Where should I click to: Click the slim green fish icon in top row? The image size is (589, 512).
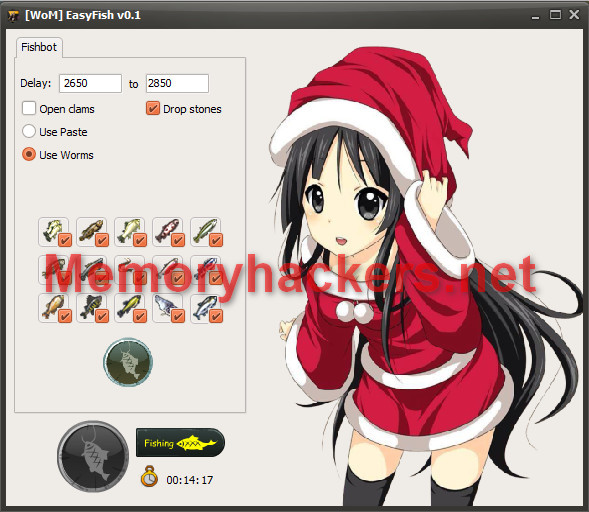pyautogui.click(x=205, y=231)
